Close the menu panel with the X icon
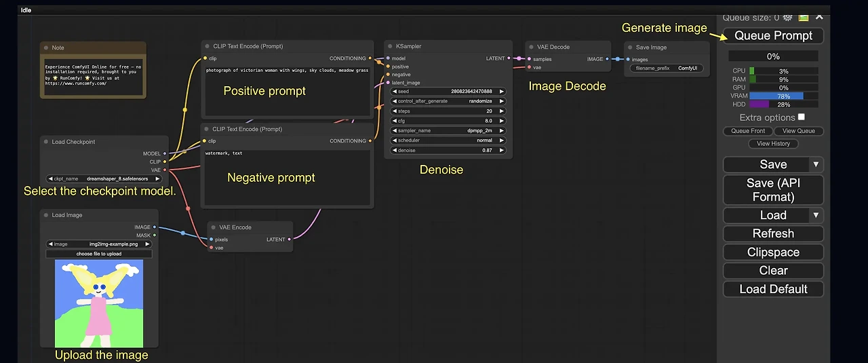This screenshot has height=363, width=868. point(819,16)
